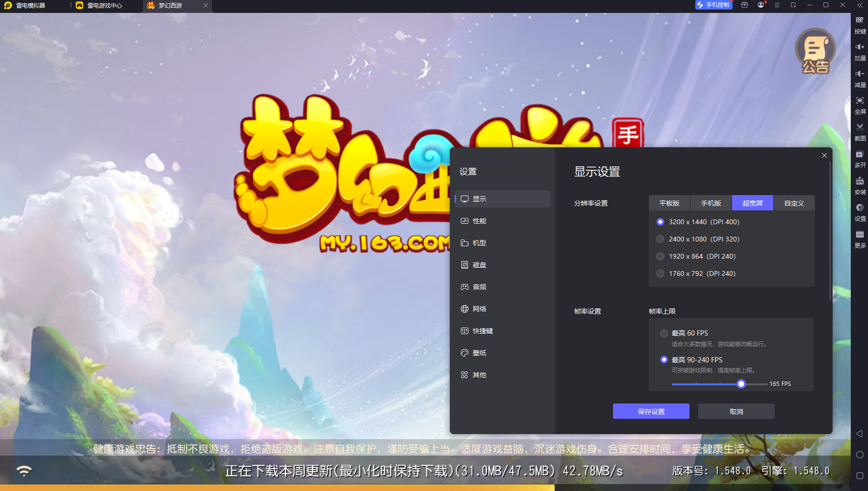The width and height of the screenshot is (868, 491).
Task: Click the pop-out window icon in title bar
Action: click(793, 5)
